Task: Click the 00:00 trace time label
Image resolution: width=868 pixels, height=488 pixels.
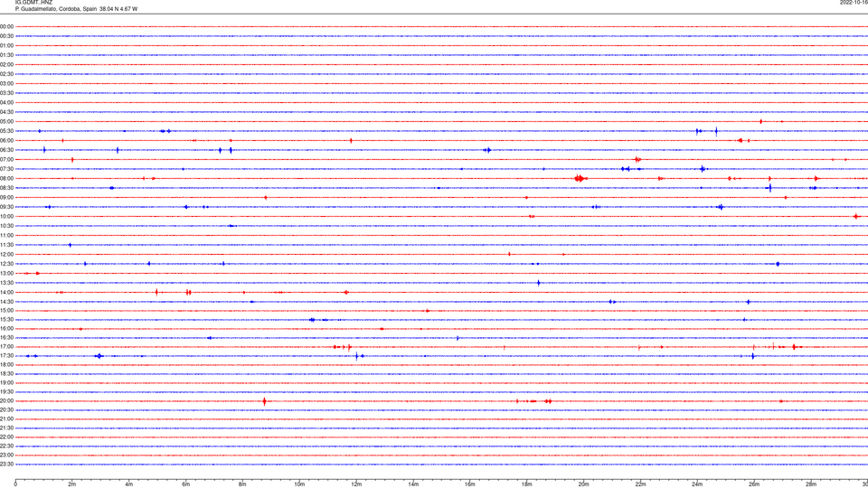Action: coord(6,26)
